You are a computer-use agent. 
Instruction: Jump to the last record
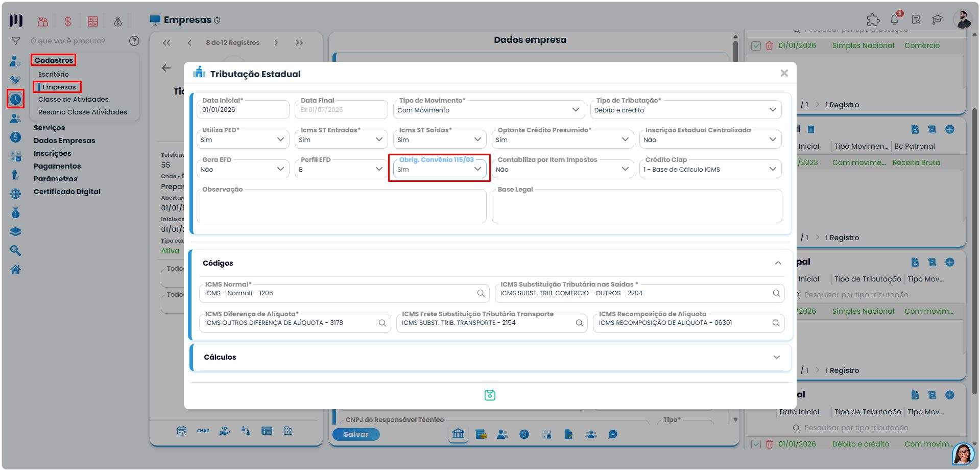299,43
